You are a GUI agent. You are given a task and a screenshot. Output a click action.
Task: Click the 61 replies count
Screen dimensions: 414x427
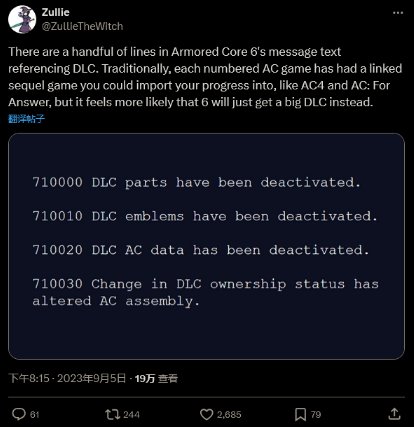(x=35, y=415)
